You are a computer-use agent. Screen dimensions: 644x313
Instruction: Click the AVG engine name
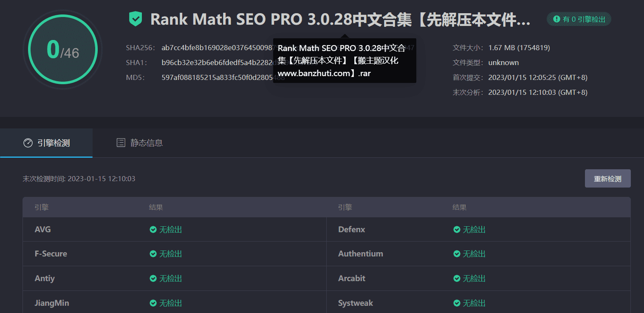[42, 230]
